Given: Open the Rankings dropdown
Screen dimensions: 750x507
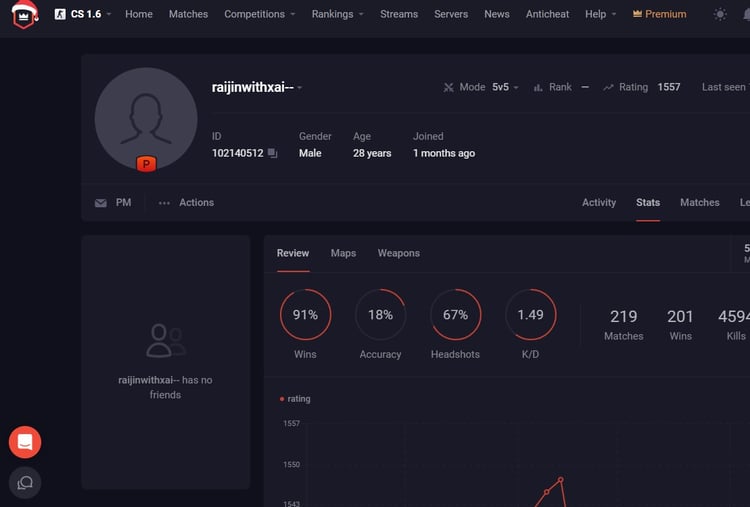Looking at the screenshot, I should point(338,14).
